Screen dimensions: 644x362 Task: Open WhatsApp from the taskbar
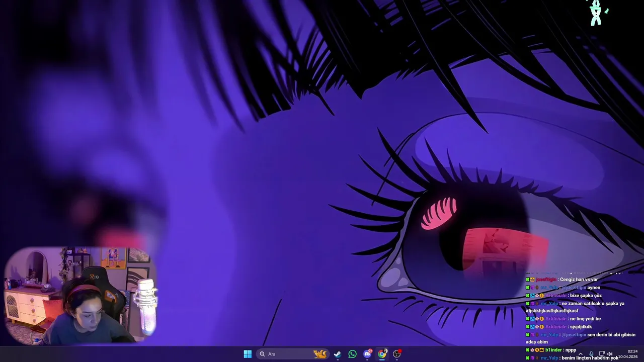[x=352, y=354]
